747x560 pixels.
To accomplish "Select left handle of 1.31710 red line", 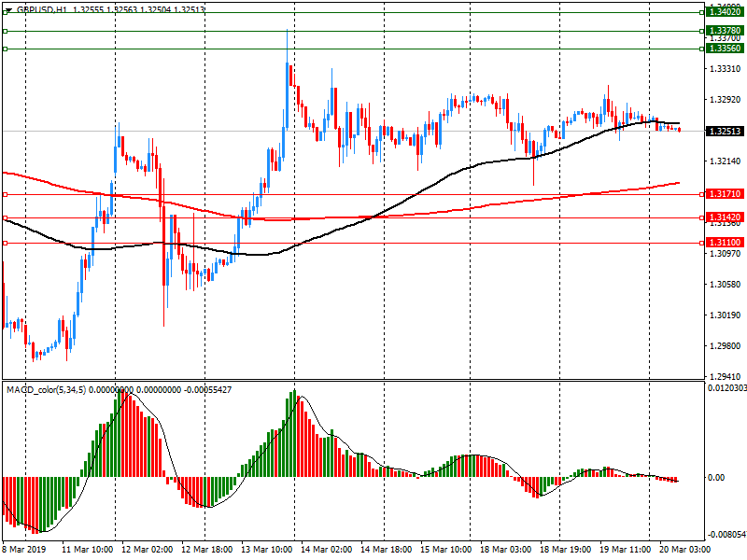I will pos(6,194).
